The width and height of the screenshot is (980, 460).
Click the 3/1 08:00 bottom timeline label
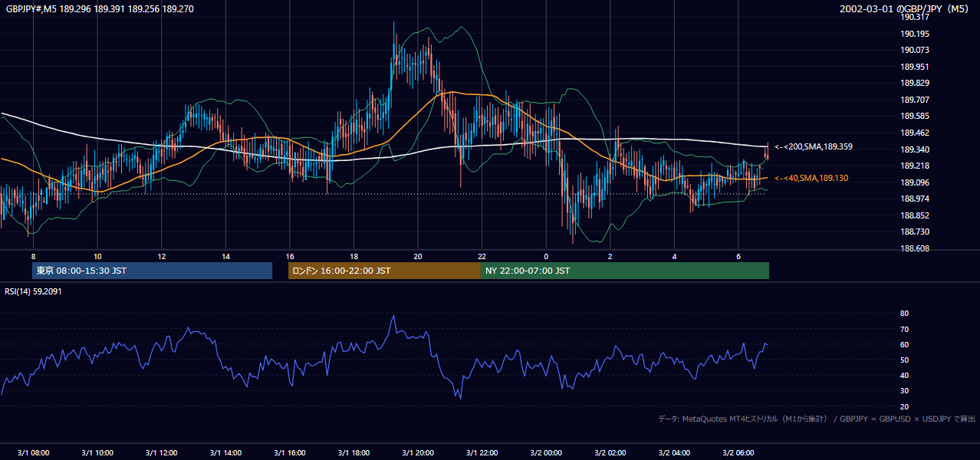tap(33, 452)
